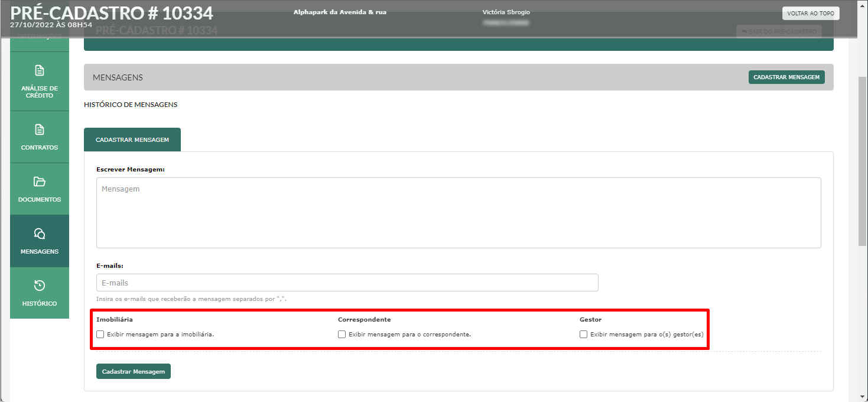Screen dimensions: 868x402
Task: Open the Documentos folder icon
Action: [x=40, y=181]
